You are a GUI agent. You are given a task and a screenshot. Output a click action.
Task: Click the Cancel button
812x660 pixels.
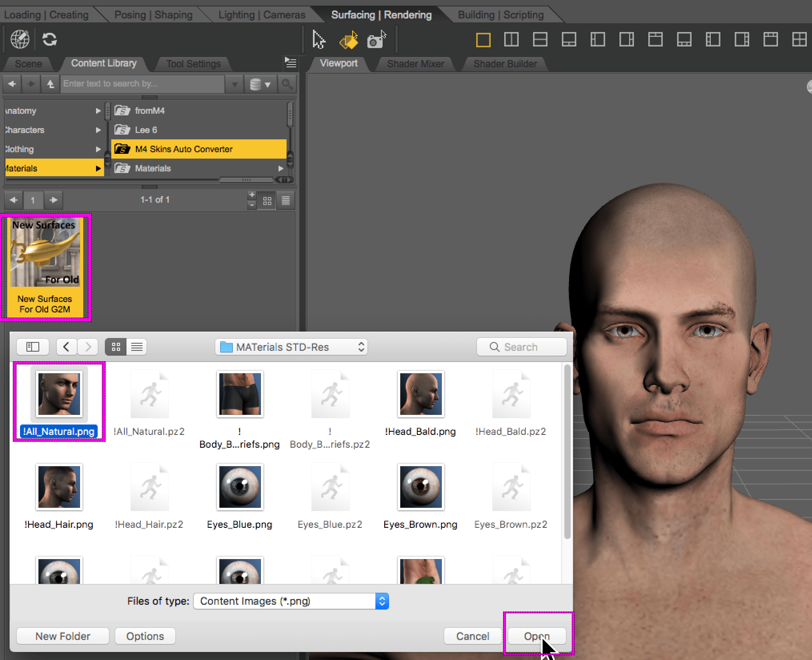[x=473, y=636]
